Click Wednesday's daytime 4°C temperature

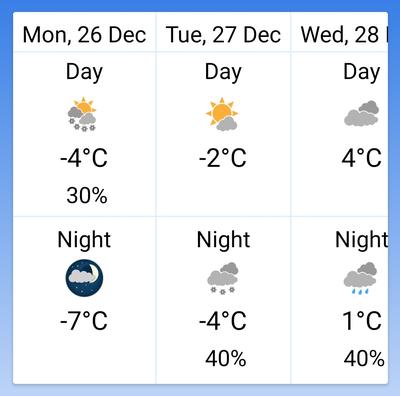pyautogui.click(x=362, y=158)
